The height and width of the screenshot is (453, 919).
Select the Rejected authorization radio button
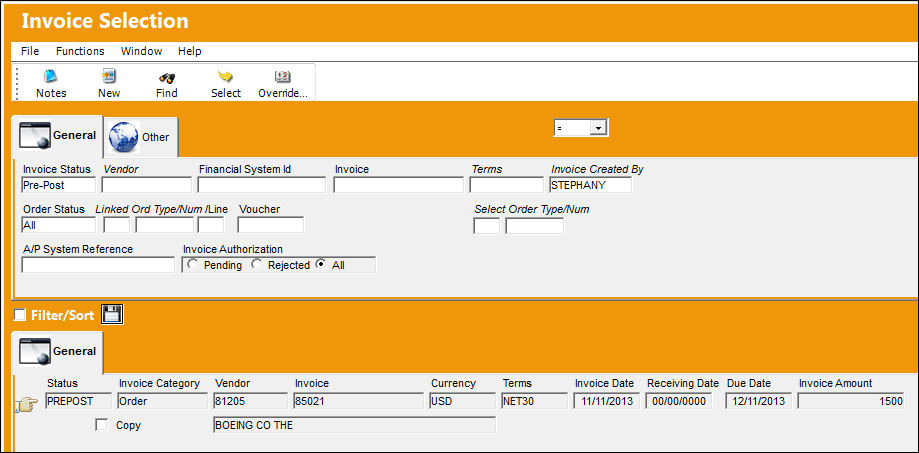coord(257,265)
